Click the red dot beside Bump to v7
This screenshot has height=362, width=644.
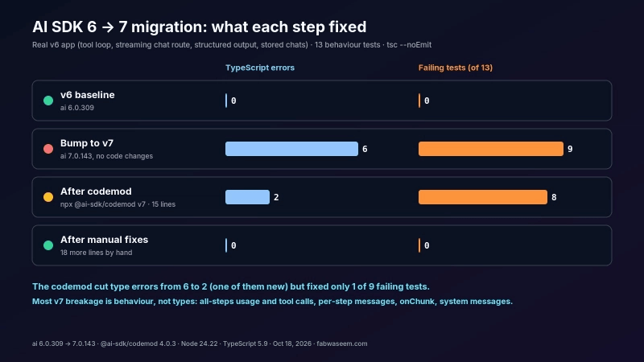[48, 149]
